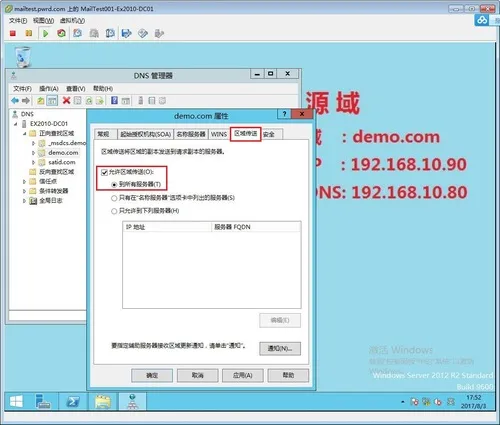The image size is (500, 425).
Task: Select the 到所有服务器(T) radio button
Action: pyautogui.click(x=114, y=184)
